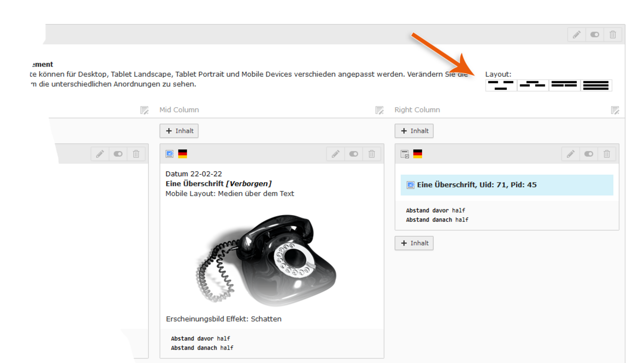Toggle visibility of Right Column element
Viewport: 644px width, 363px height.
coord(589,154)
